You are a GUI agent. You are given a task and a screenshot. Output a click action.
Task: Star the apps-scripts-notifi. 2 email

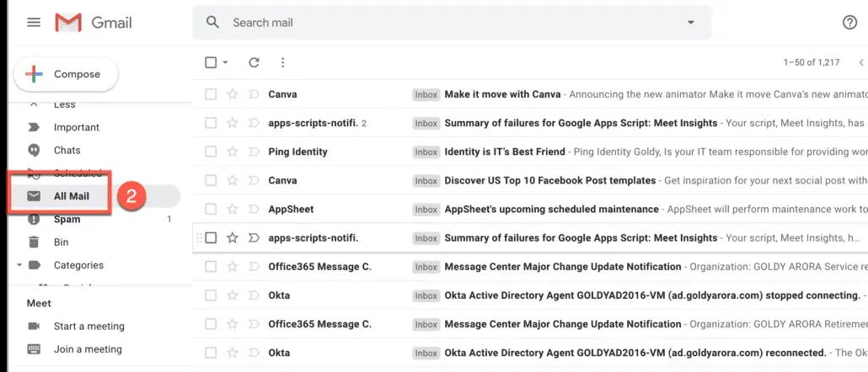coord(233,123)
